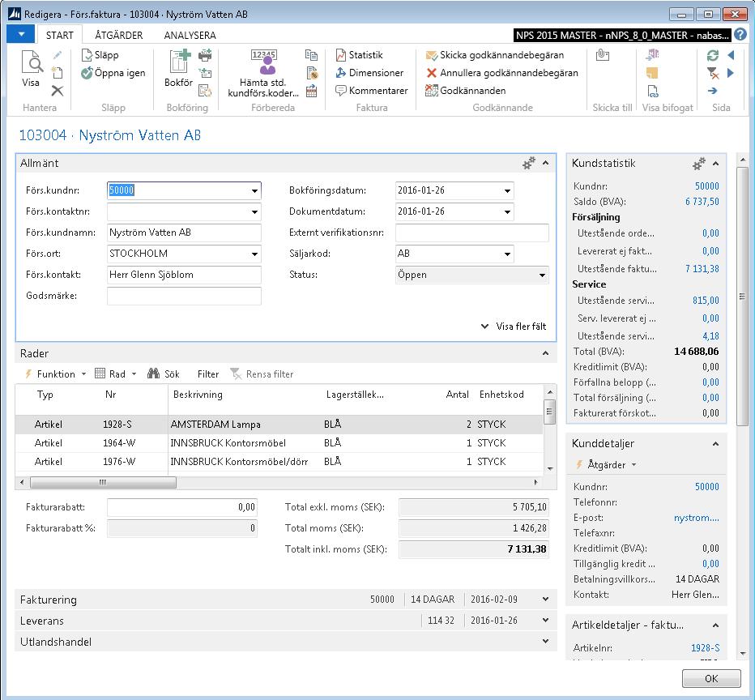Click the lines grid vertical scrollbar
Image resolution: width=755 pixels, height=700 pixels.
[x=549, y=412]
